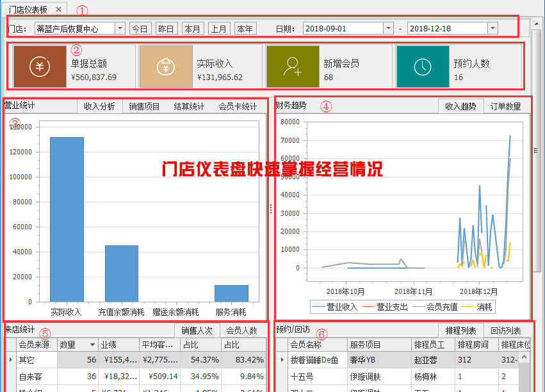Image resolution: width=545 pixels, height=392 pixels.
Task: Click the 营业收入 legend color line
Action: (x=319, y=307)
